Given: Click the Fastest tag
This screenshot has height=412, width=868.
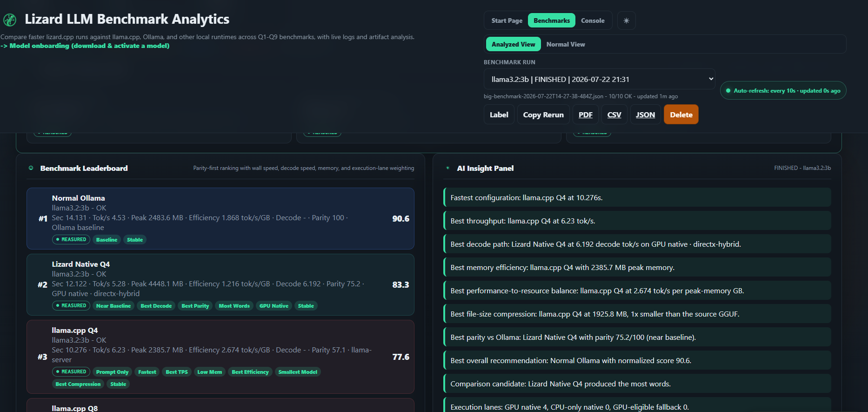Looking at the screenshot, I should (x=147, y=372).
